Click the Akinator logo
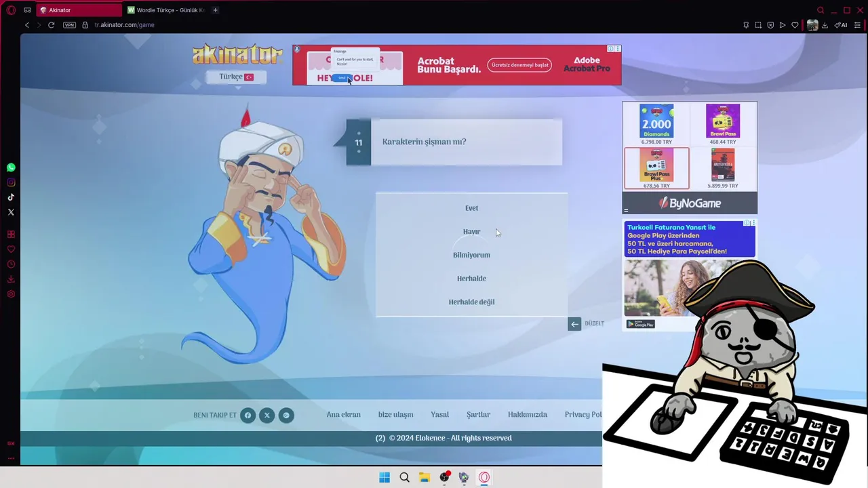 [x=237, y=54]
